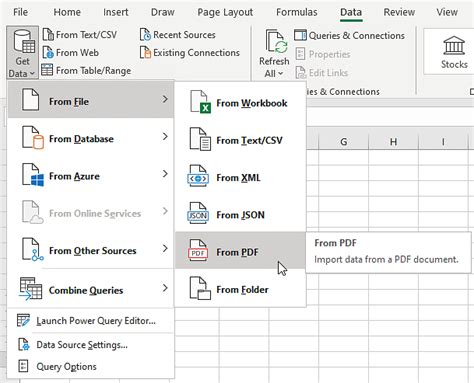
Task: Click the From Folder icon
Action: pos(200,289)
